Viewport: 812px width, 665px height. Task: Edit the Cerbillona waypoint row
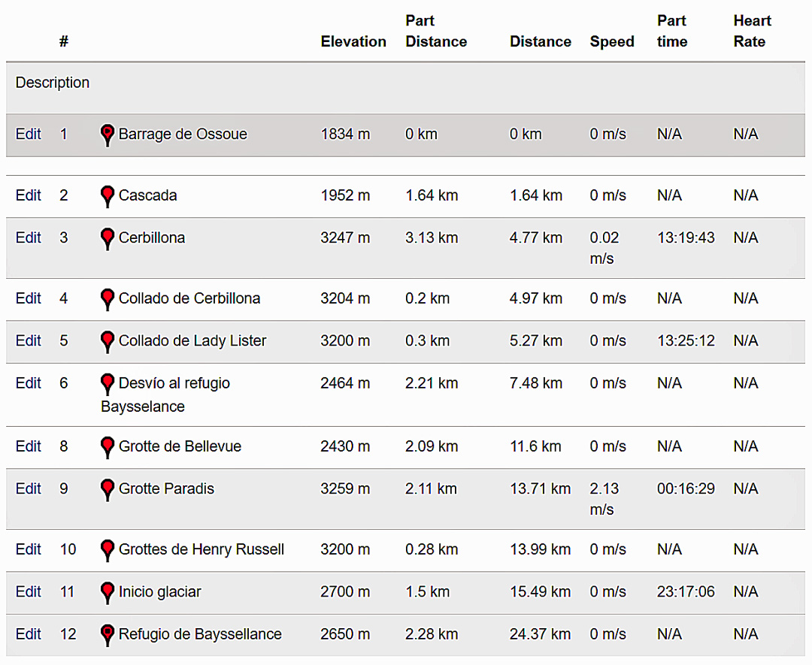(x=28, y=237)
